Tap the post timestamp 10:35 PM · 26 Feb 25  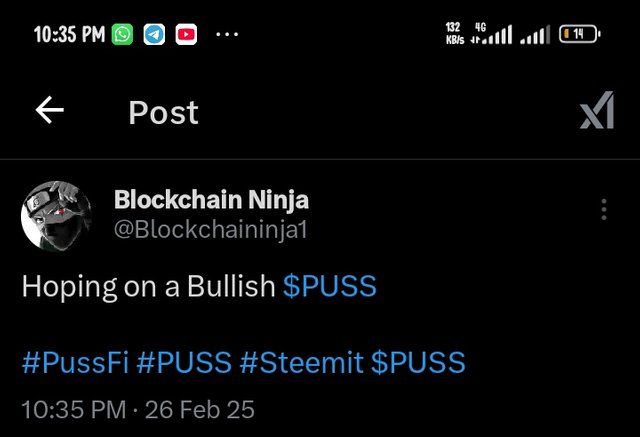point(138,410)
